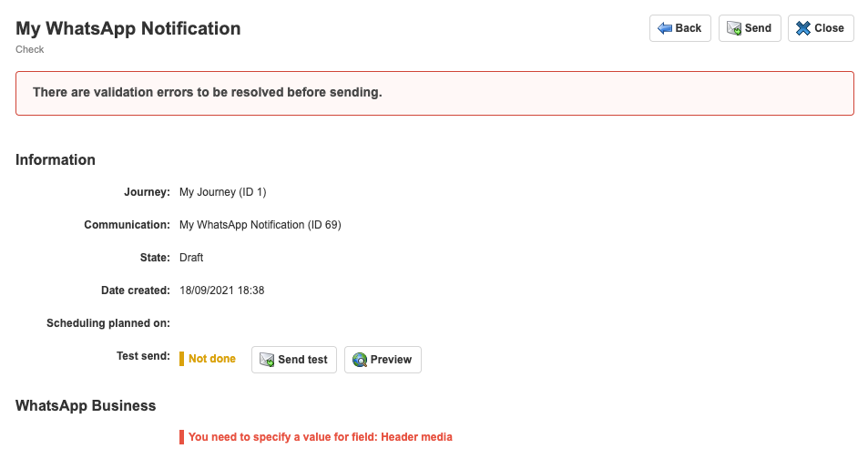Image resolution: width=868 pixels, height=469 pixels.
Task: Click the envelope icon beside Send test
Action: [x=267, y=360]
